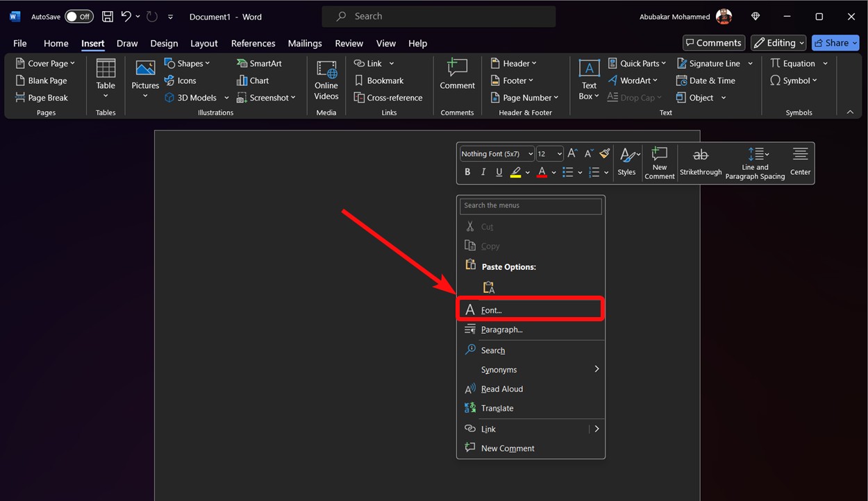This screenshot has width=868, height=501.
Task: Start Read Aloud from context menu
Action: (x=501, y=389)
